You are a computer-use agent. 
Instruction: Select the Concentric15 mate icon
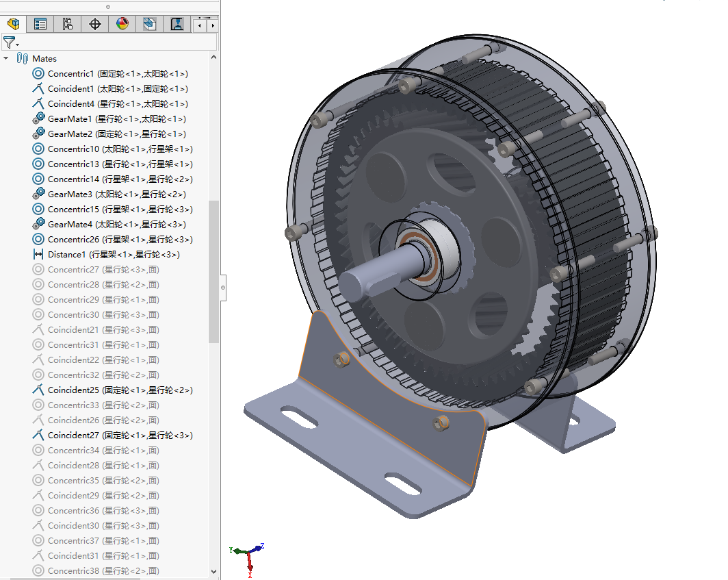(x=38, y=209)
